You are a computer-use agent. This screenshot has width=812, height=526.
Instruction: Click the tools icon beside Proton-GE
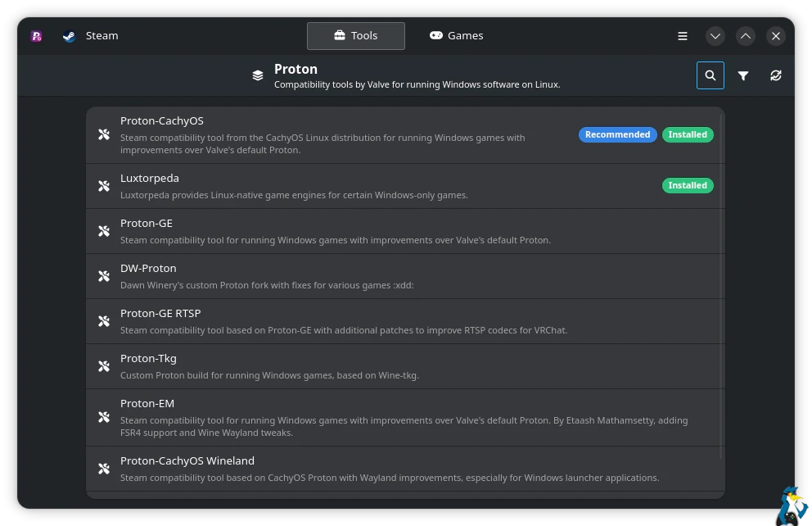click(104, 231)
